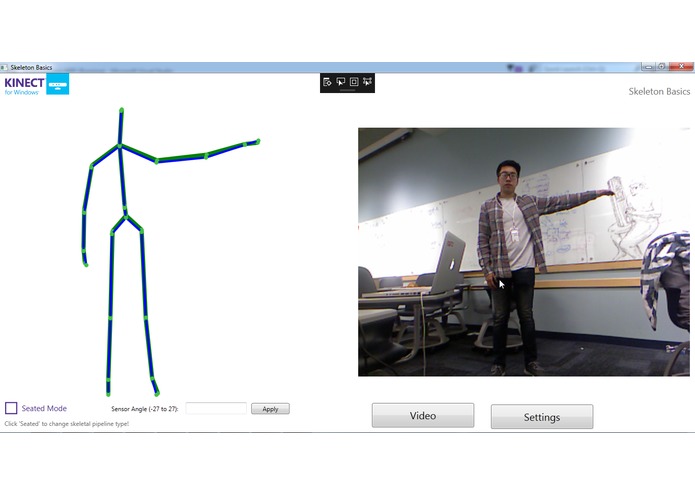Focus the Sensor Angle input field
695x494 pixels.
(x=216, y=408)
